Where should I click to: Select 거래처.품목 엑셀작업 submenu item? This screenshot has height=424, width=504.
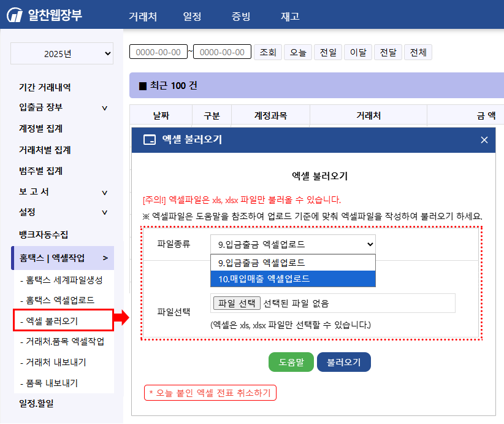62,341
